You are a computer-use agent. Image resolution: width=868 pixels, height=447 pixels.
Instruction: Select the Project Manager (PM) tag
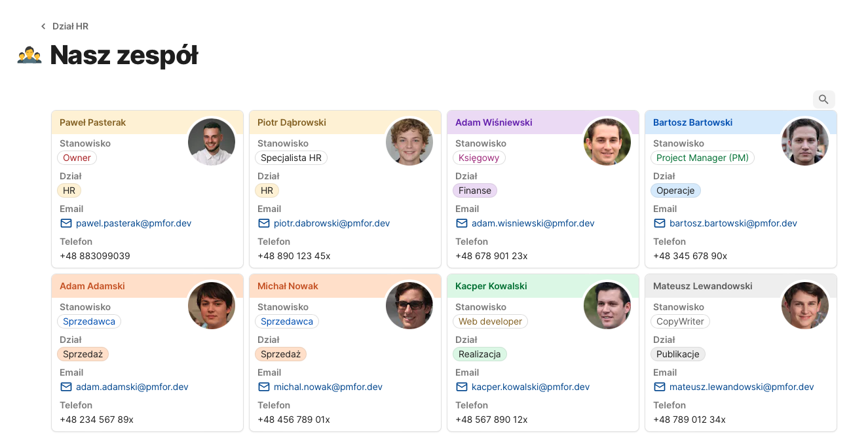point(702,158)
